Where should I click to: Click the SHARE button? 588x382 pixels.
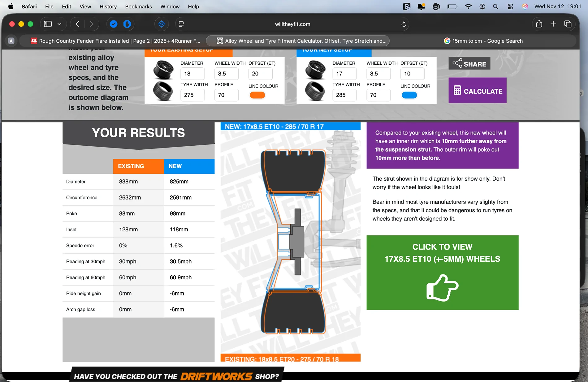point(469,63)
